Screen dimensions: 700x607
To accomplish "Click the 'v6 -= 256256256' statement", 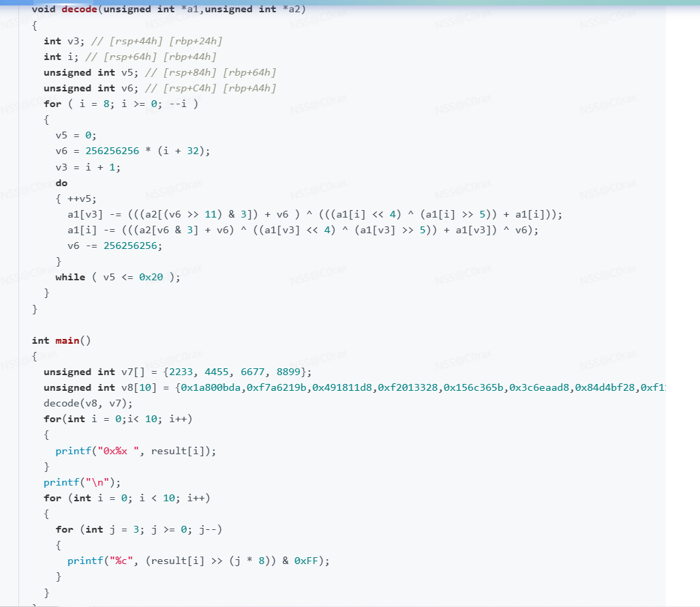I will click(x=115, y=246).
